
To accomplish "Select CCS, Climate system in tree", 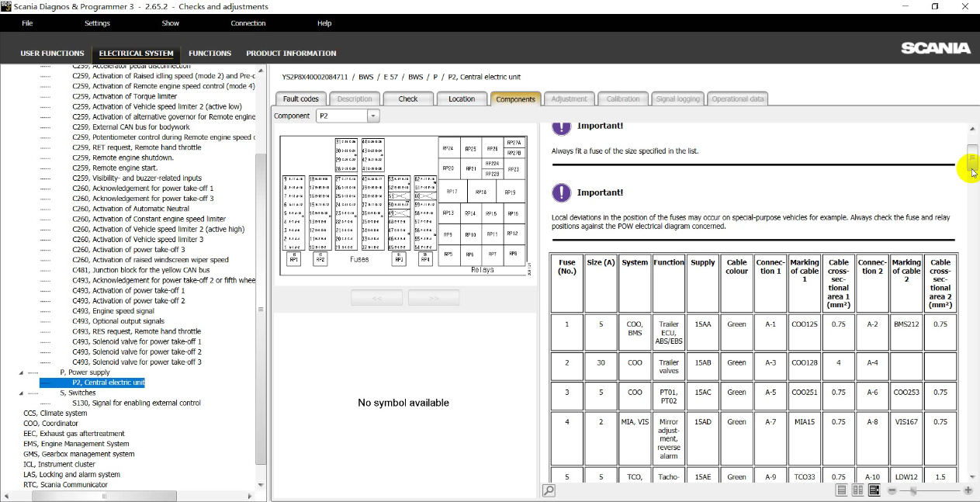I will [x=55, y=413].
